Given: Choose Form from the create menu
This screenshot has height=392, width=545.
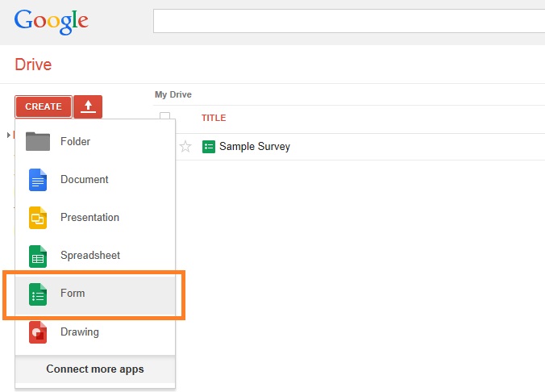Looking at the screenshot, I should [95, 294].
